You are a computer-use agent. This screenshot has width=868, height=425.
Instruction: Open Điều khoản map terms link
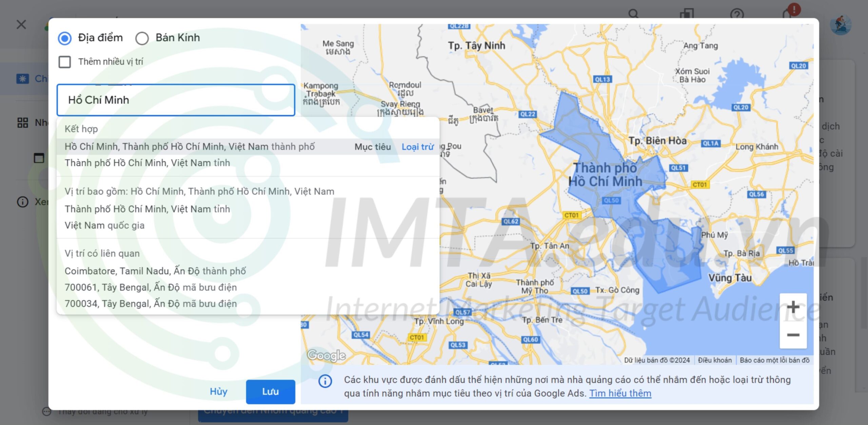tap(714, 360)
